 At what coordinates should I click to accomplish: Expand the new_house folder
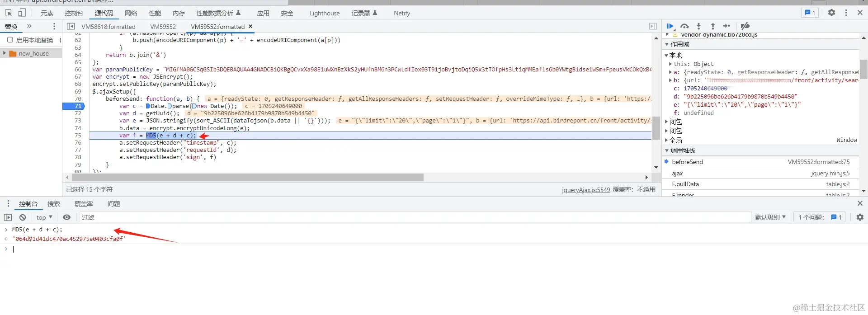click(5, 53)
